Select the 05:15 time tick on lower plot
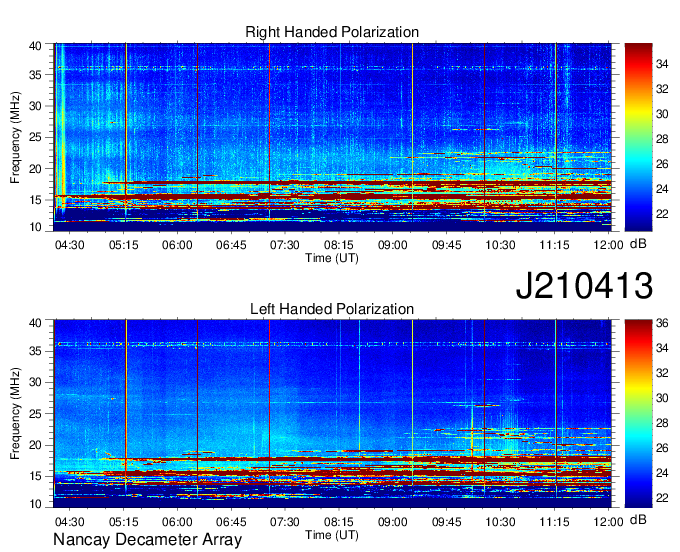The height and width of the screenshot is (552, 680). [x=124, y=522]
